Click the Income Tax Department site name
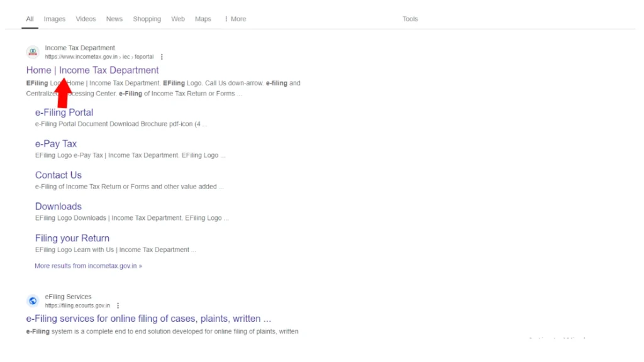Image resolution: width=644 pixels, height=362 pixels. pyautogui.click(x=80, y=48)
